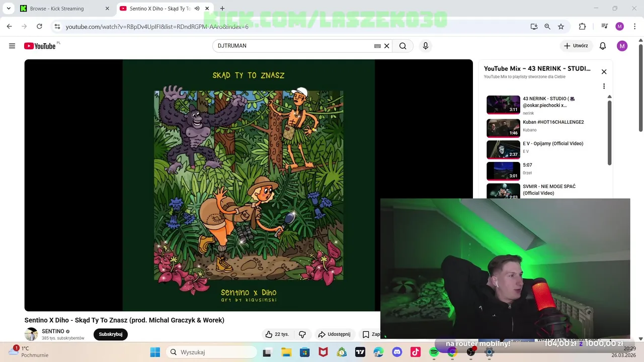
Task: Share the video via Udostępnij
Action: [x=334, y=334]
